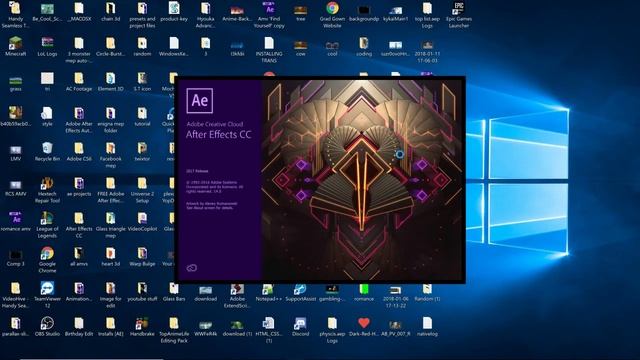
Task: Launch Google Chrome from the desktop
Action: (47, 260)
